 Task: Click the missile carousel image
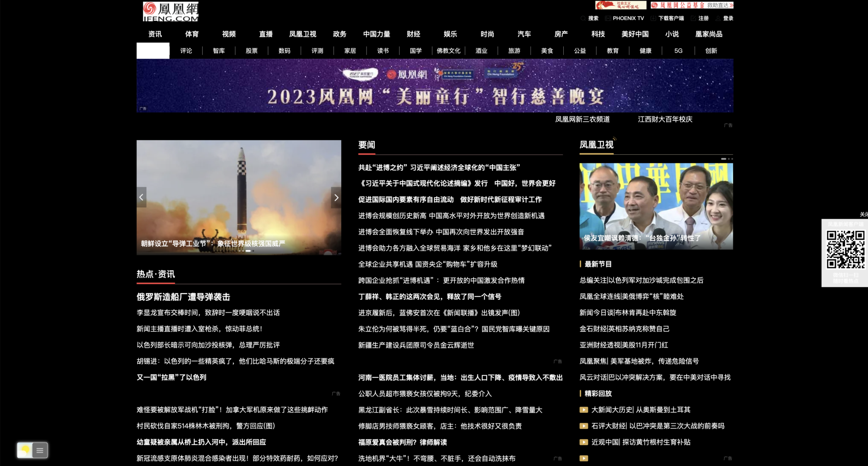pyautogui.click(x=239, y=197)
